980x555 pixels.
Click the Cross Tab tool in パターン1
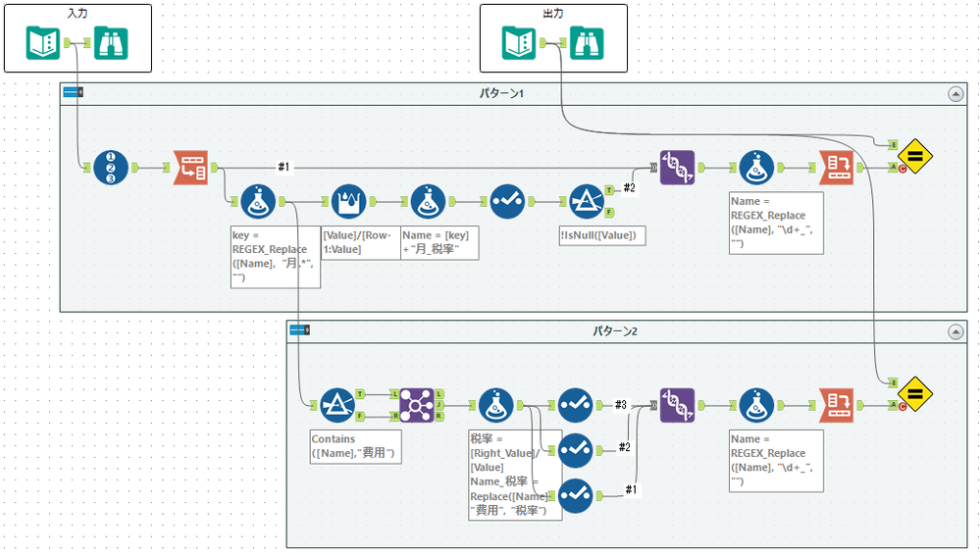click(x=836, y=168)
